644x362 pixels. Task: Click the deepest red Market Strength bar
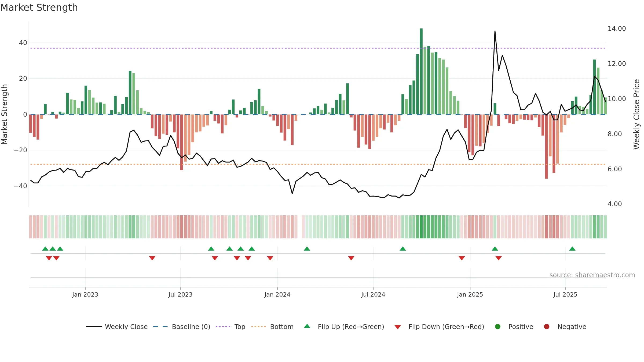pos(547,146)
